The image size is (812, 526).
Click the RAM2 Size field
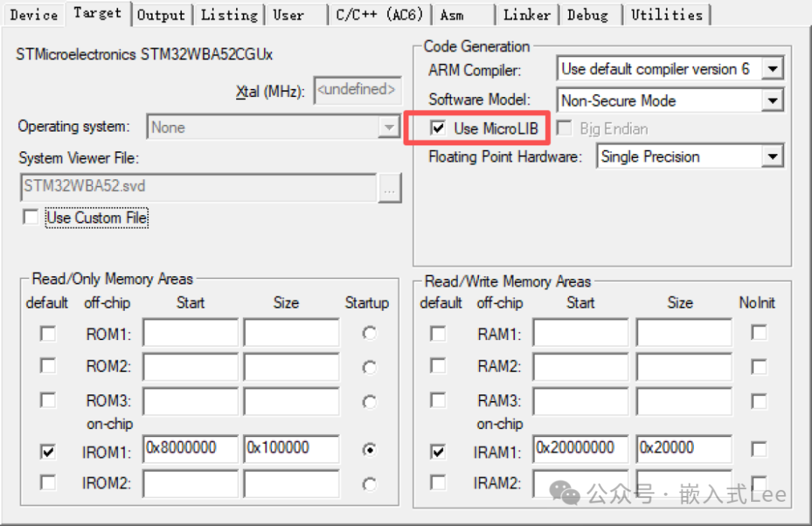(x=684, y=367)
